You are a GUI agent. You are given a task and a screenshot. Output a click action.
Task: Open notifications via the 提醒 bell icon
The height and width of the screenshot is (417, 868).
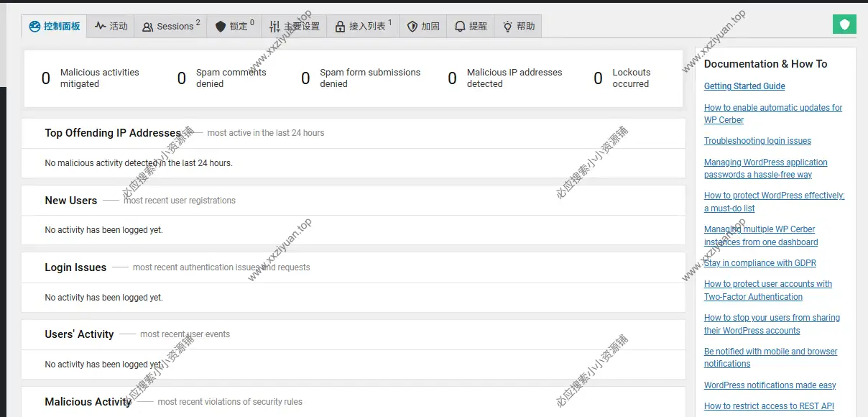458,26
